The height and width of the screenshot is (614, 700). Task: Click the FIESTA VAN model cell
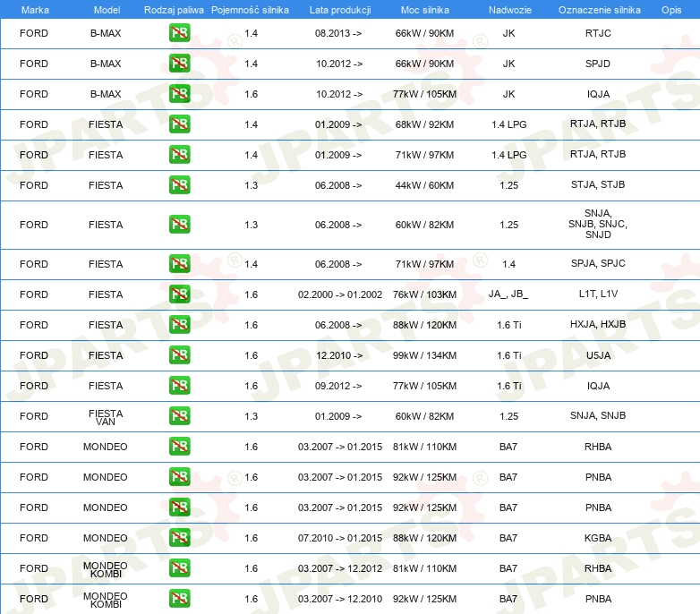[x=106, y=416]
